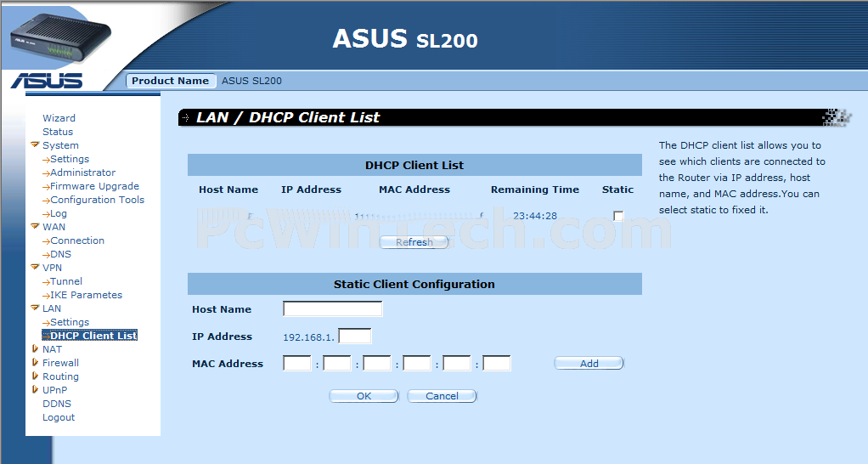Screen dimensions: 868x464
Task: Go to Firmware Upgrade
Action: pyautogui.click(x=94, y=186)
